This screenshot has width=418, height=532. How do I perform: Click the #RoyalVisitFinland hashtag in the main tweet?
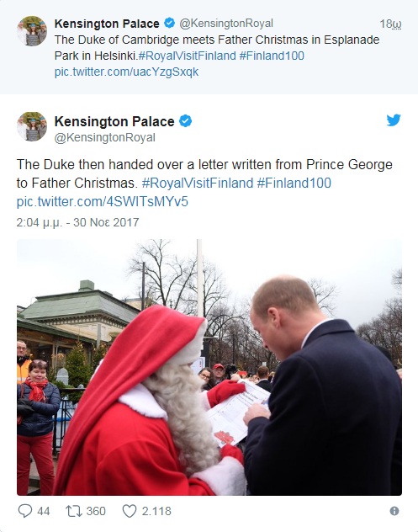click(198, 183)
